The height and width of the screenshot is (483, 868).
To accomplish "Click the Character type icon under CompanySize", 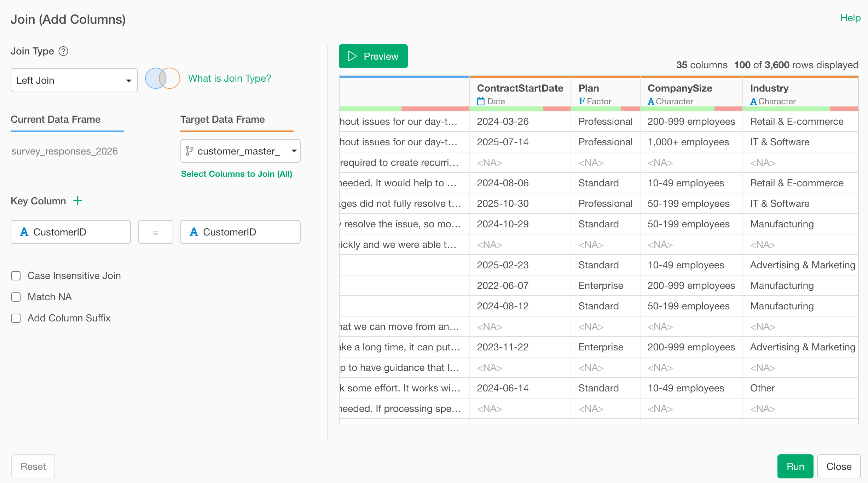I will (651, 101).
